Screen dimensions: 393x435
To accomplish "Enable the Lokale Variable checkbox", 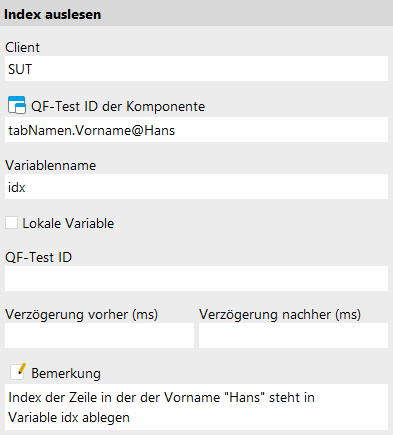I will pos(11,223).
